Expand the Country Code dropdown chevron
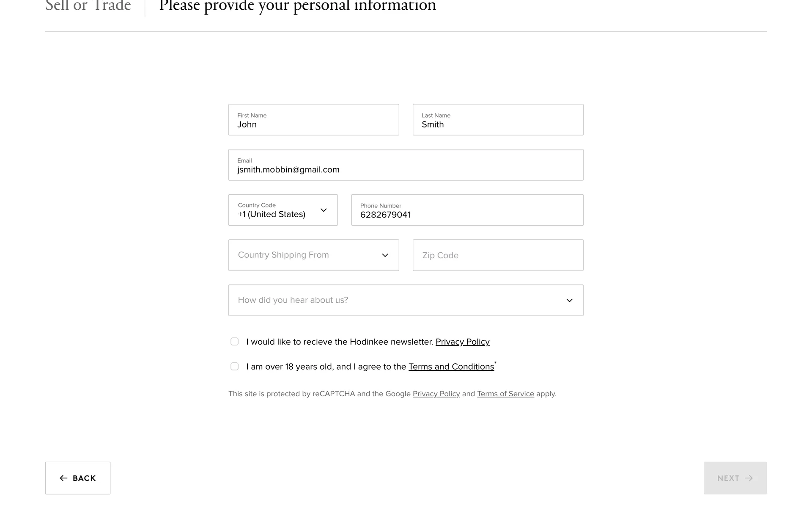Image resolution: width=812 pixels, height=508 pixels. (x=324, y=210)
